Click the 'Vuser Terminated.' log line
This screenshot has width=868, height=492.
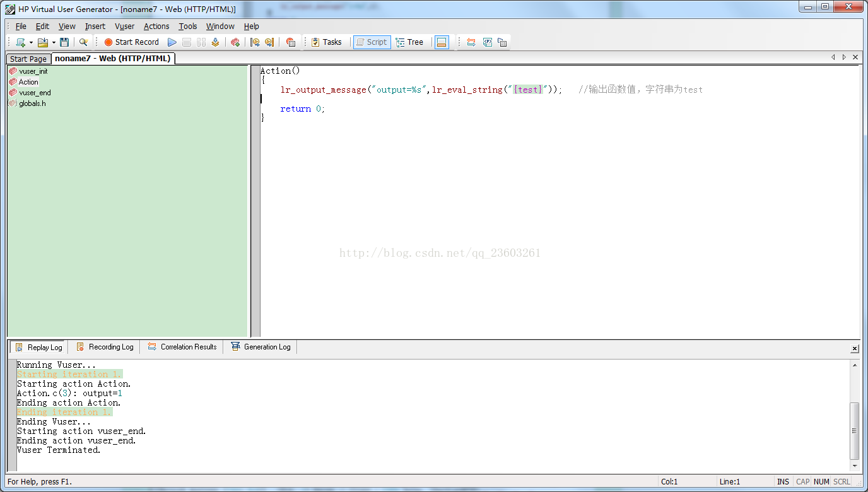pyautogui.click(x=59, y=450)
